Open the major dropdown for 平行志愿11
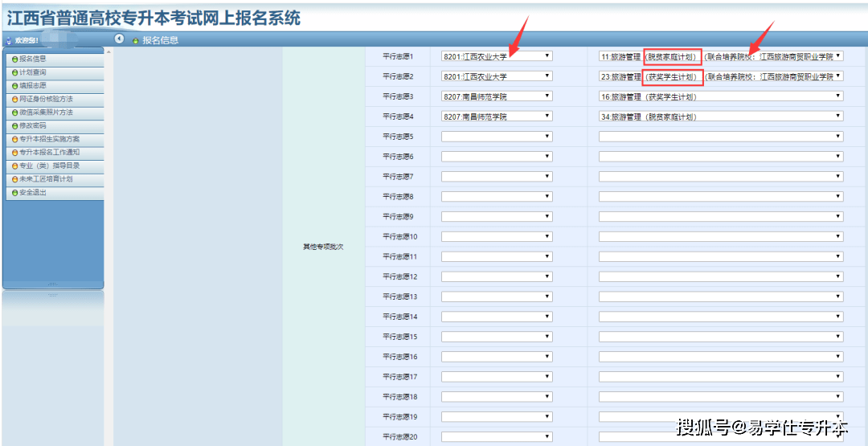Image resolution: width=868 pixels, height=446 pixels. click(721, 257)
